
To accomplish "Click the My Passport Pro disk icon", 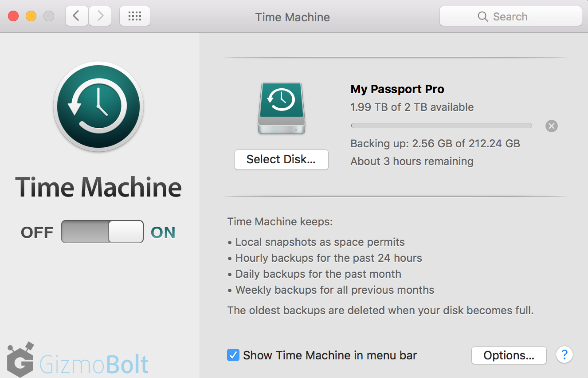I will [x=282, y=108].
